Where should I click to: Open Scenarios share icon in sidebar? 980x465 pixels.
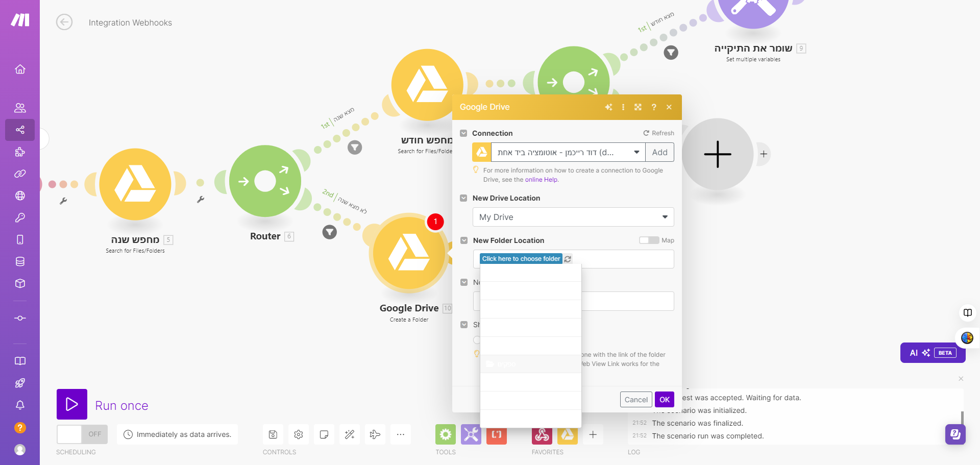pos(20,130)
